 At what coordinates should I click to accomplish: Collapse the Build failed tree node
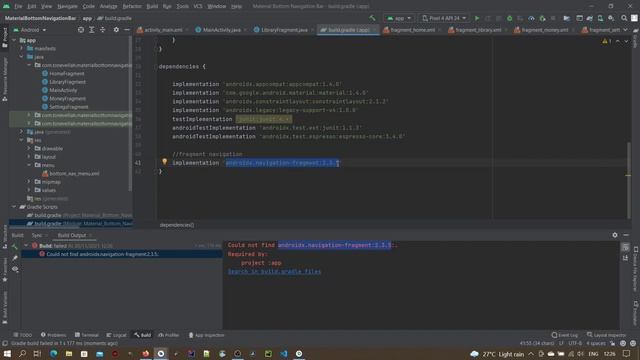[27, 246]
